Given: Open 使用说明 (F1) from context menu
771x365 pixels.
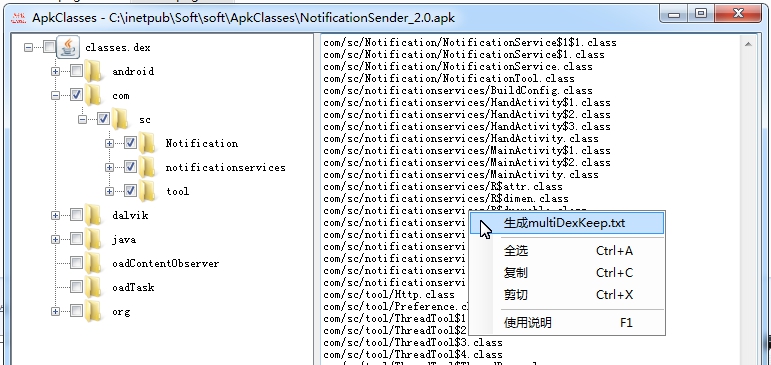Looking at the screenshot, I should (x=566, y=323).
